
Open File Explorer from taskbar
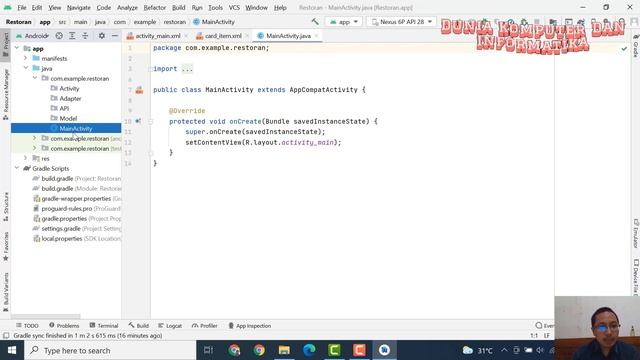pos(284,350)
